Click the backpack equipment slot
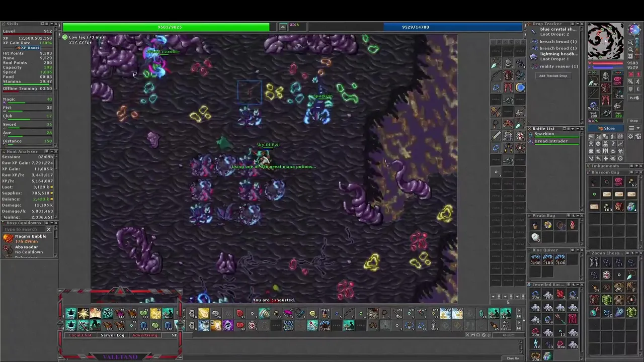The image size is (644, 362). pyautogui.click(x=618, y=80)
